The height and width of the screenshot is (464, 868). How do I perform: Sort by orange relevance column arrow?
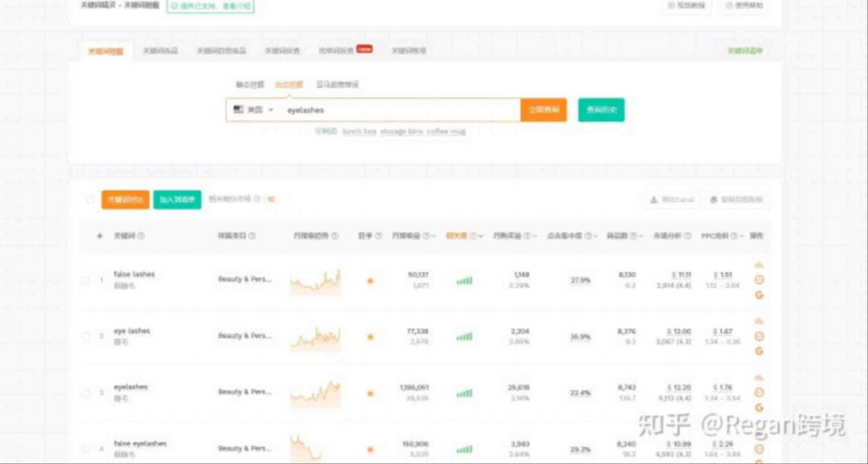click(480, 236)
